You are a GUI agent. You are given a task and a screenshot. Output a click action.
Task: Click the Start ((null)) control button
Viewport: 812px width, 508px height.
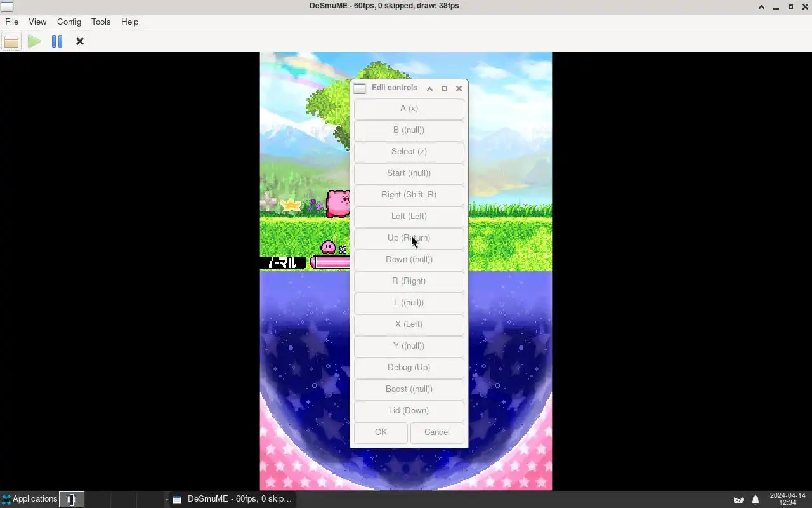pyautogui.click(x=409, y=173)
